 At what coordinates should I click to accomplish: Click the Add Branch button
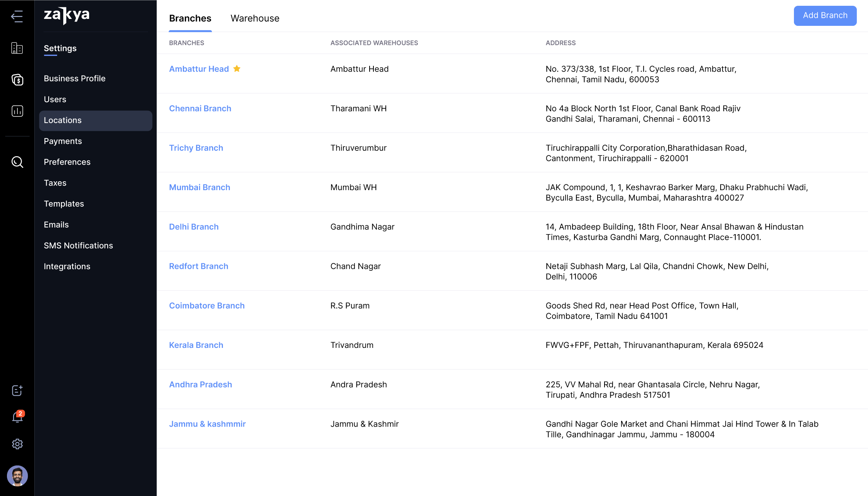coord(825,15)
